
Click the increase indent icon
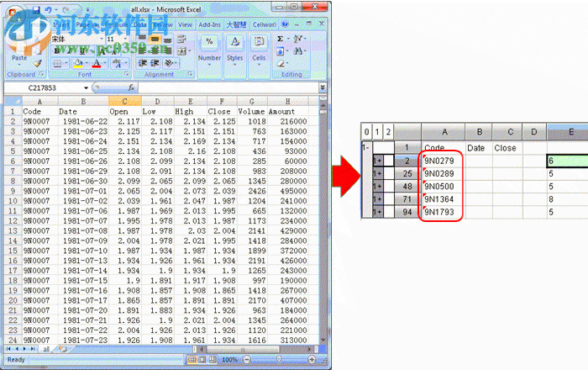pyautogui.click(x=155, y=63)
